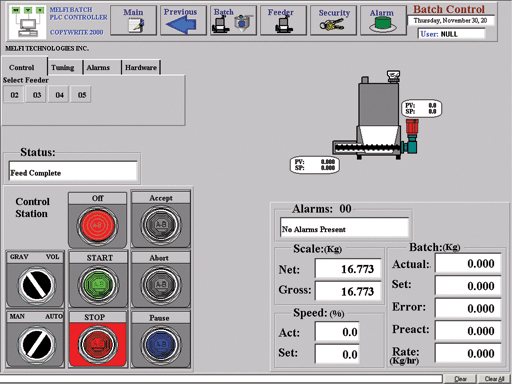Switch to the Hardware tab
The height and width of the screenshot is (384, 512).
tap(141, 67)
